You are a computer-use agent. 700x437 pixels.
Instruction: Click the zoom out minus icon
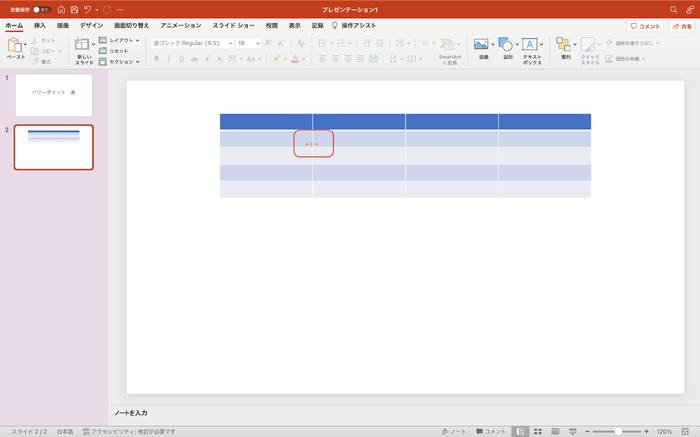point(588,431)
